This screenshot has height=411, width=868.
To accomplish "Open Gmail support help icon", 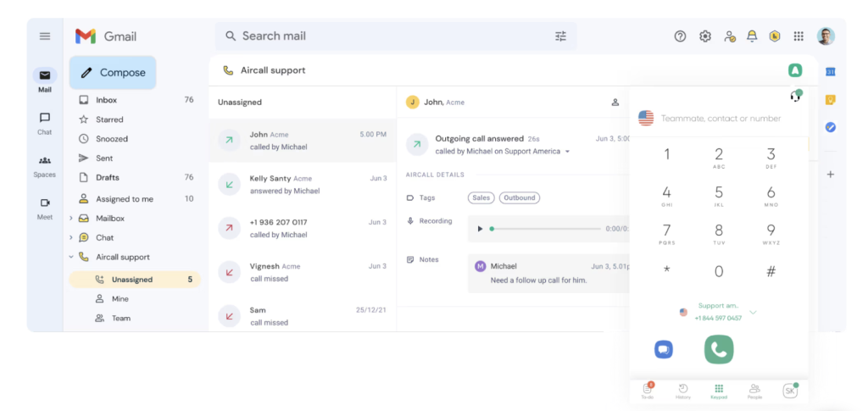I will (x=680, y=36).
